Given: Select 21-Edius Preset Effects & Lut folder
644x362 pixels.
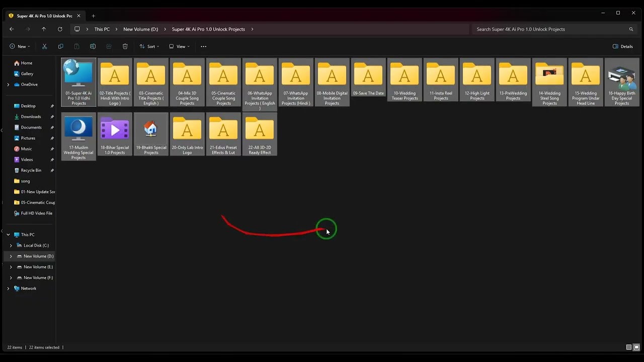Looking at the screenshot, I should [223, 134].
